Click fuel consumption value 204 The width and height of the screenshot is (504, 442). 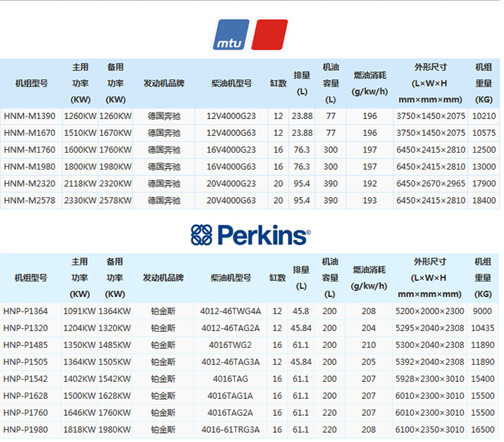pos(368,328)
